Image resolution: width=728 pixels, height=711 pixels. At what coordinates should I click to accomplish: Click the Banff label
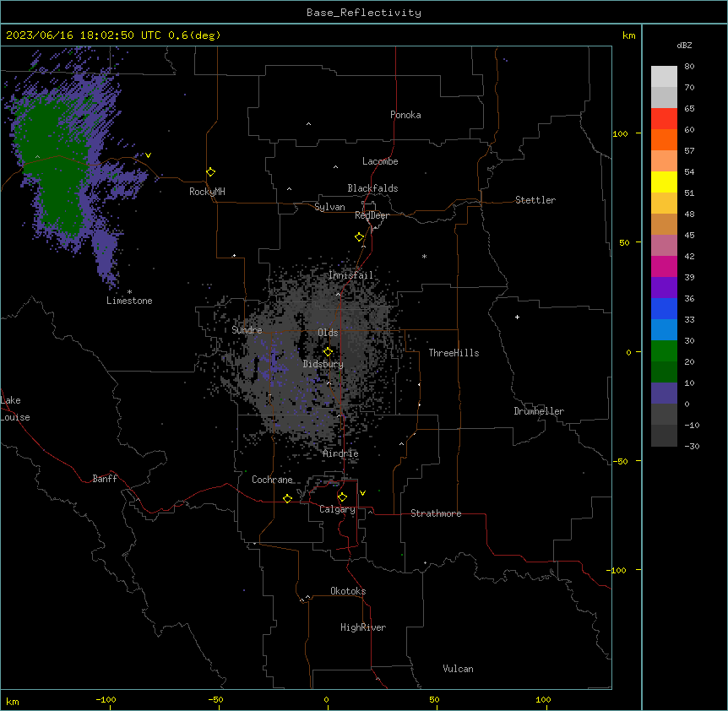105,479
